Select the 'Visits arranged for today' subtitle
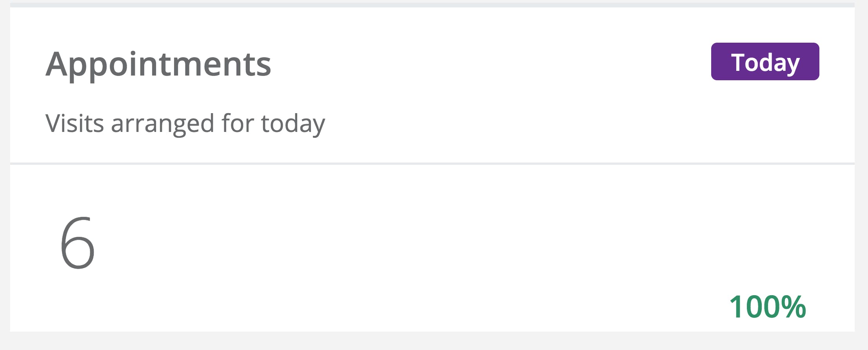This screenshot has height=350, width=868. (x=185, y=123)
